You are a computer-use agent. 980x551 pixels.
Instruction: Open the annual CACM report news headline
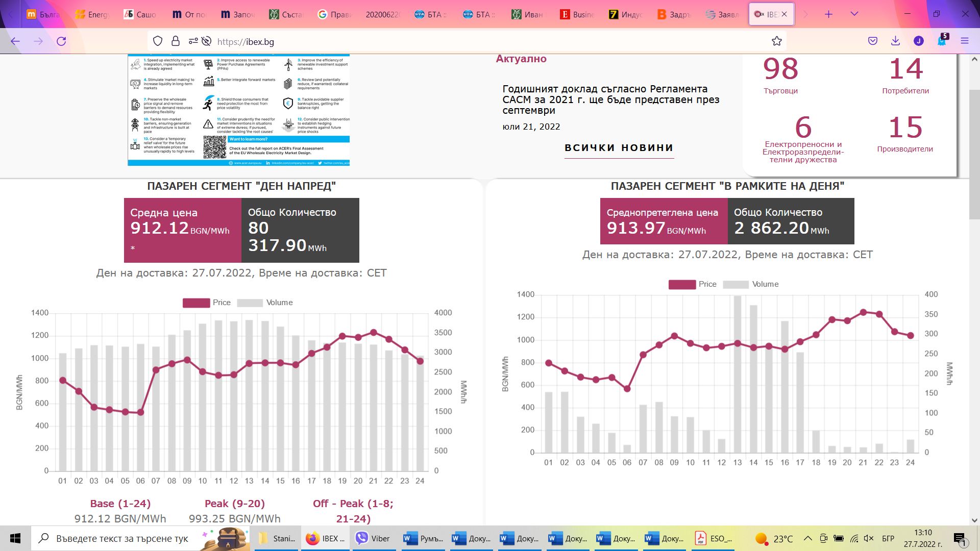[611, 99]
